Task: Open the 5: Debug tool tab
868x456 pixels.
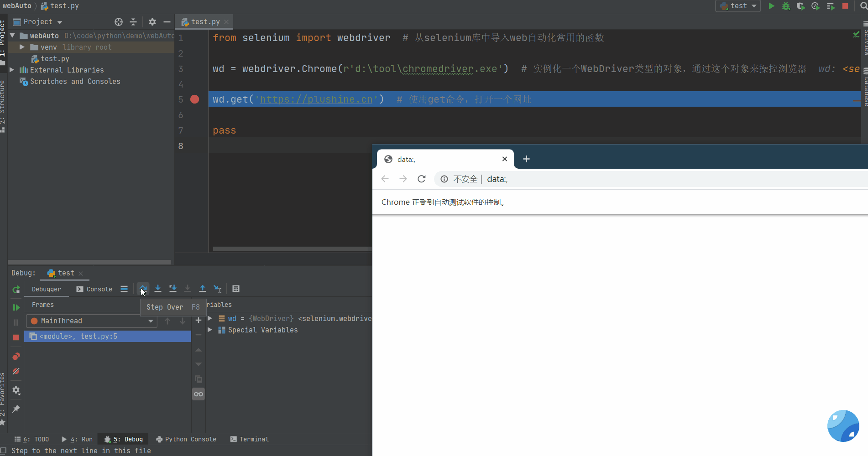Action: (x=124, y=439)
